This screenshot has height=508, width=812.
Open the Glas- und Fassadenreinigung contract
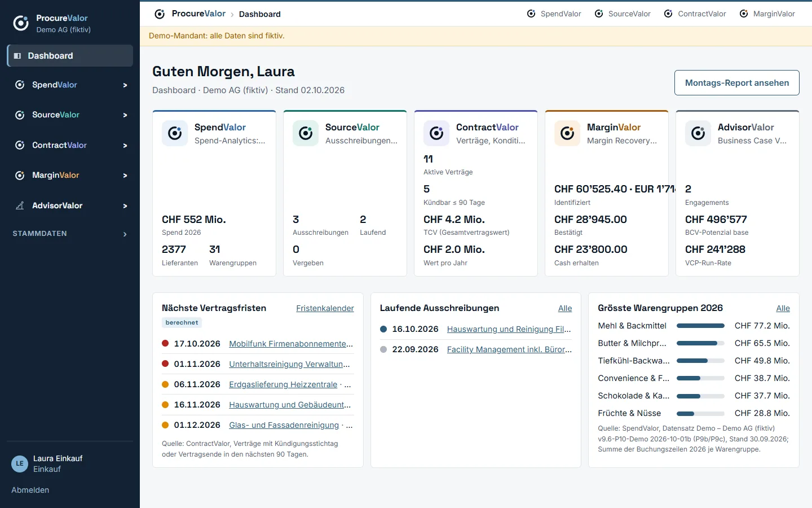click(284, 425)
